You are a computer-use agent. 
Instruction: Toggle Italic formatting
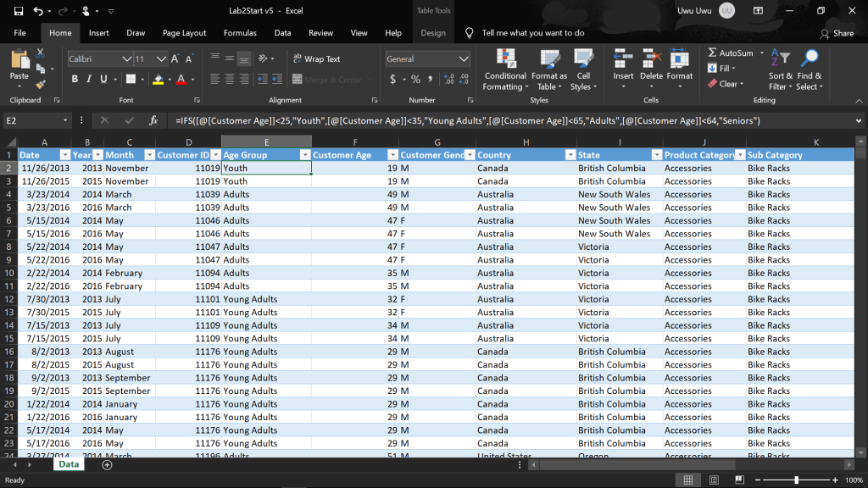point(89,80)
